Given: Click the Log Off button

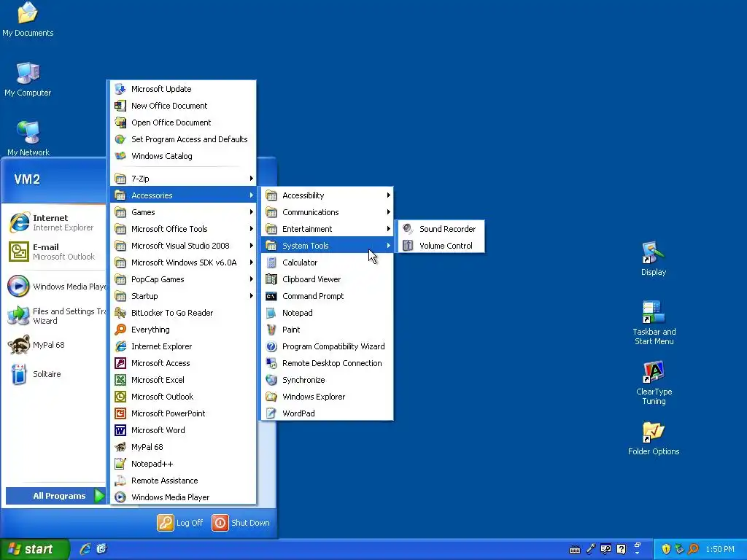Looking at the screenshot, I should point(180,523).
